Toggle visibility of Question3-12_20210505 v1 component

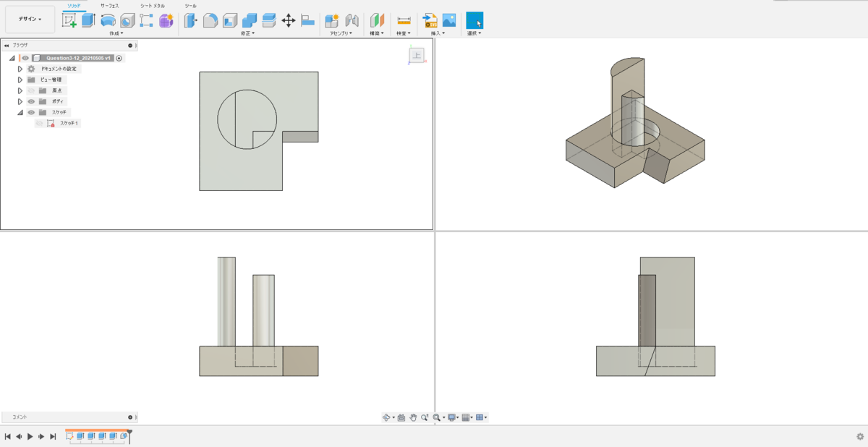25,58
